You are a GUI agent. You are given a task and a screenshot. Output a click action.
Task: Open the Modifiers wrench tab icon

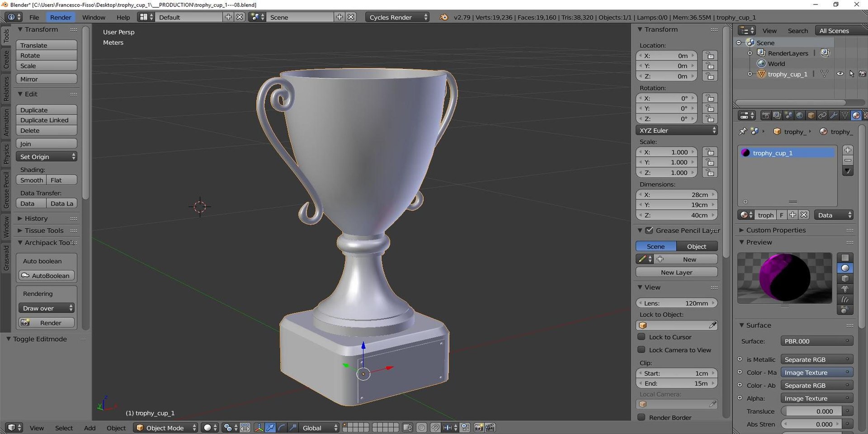(x=834, y=116)
